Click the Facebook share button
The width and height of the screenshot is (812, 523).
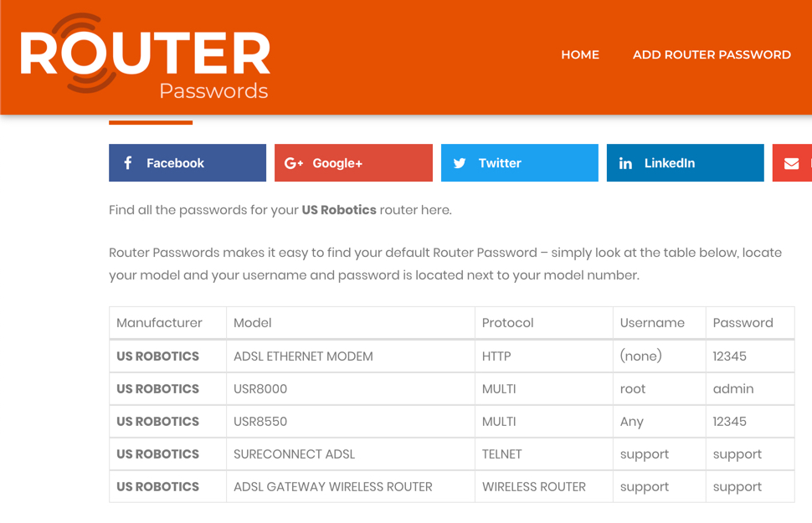point(187,162)
